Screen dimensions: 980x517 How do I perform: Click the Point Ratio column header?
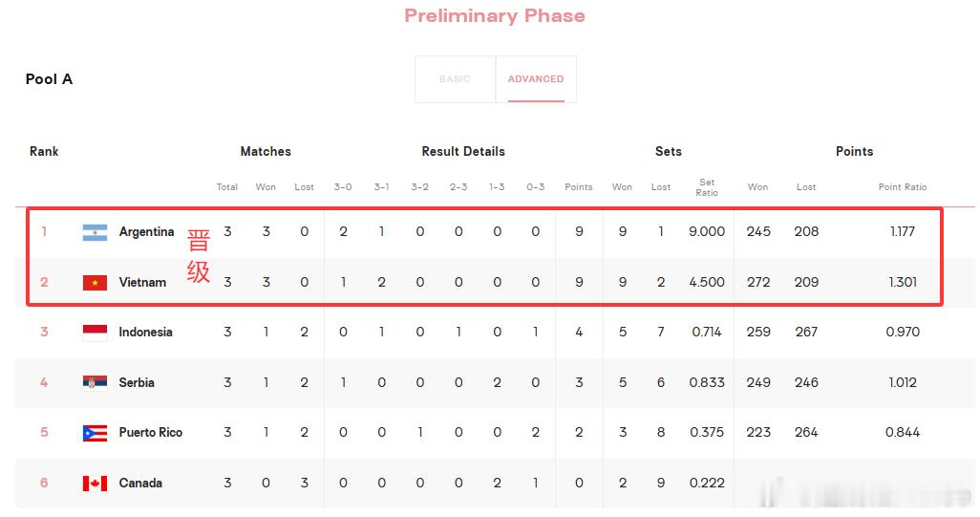[x=902, y=187]
